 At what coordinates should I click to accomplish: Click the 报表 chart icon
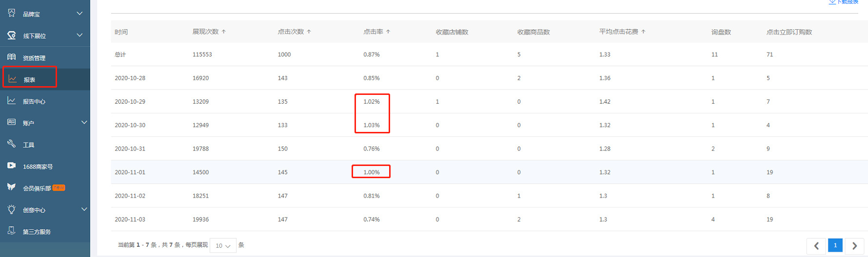click(x=13, y=79)
